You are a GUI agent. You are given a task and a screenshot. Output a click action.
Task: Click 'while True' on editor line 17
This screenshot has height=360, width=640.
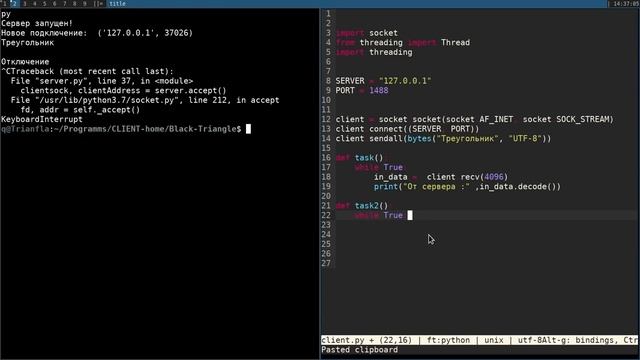379,167
